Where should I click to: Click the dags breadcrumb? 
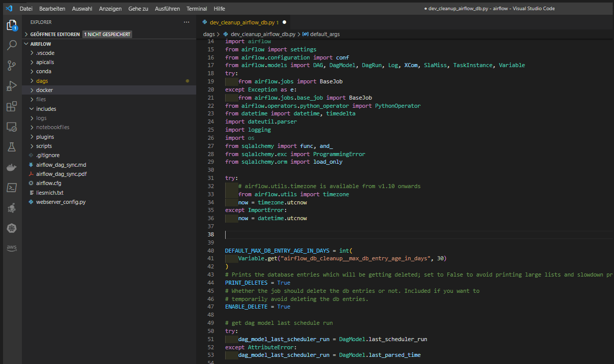(x=209, y=34)
